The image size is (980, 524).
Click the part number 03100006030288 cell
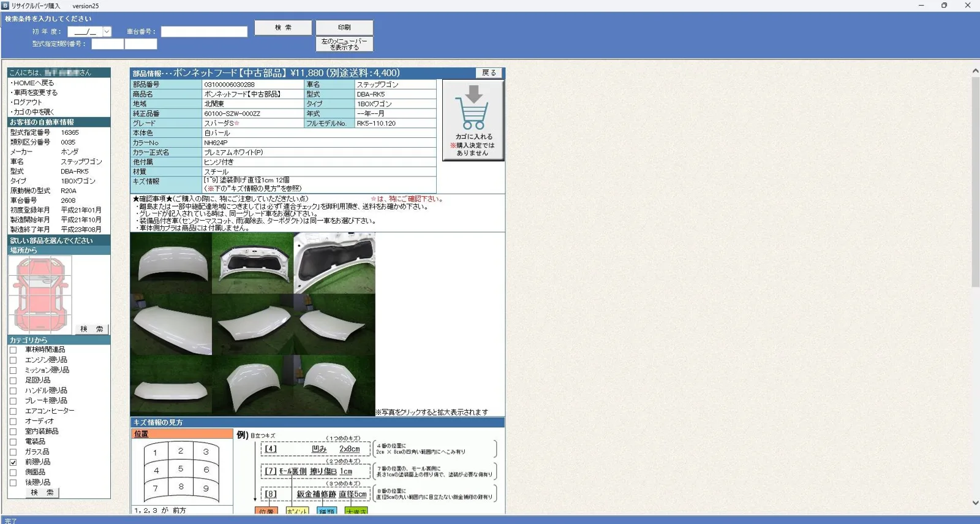click(x=253, y=85)
